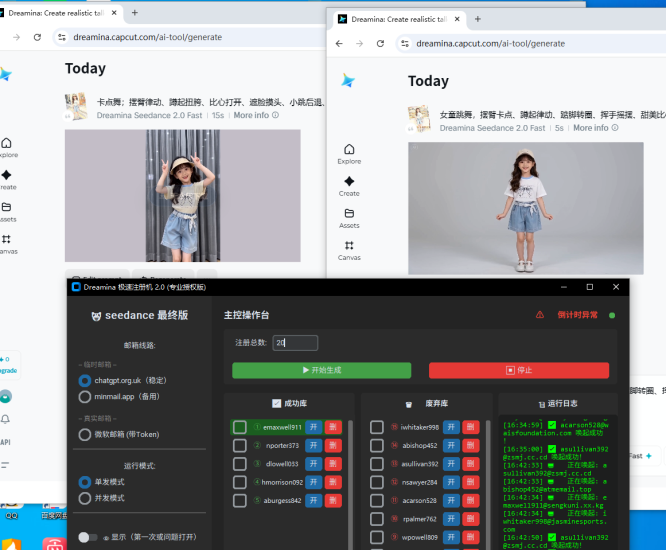Viewport: 666px width, 550px height.
Task: Check the hmorrison092 checkbox
Action: (x=240, y=482)
